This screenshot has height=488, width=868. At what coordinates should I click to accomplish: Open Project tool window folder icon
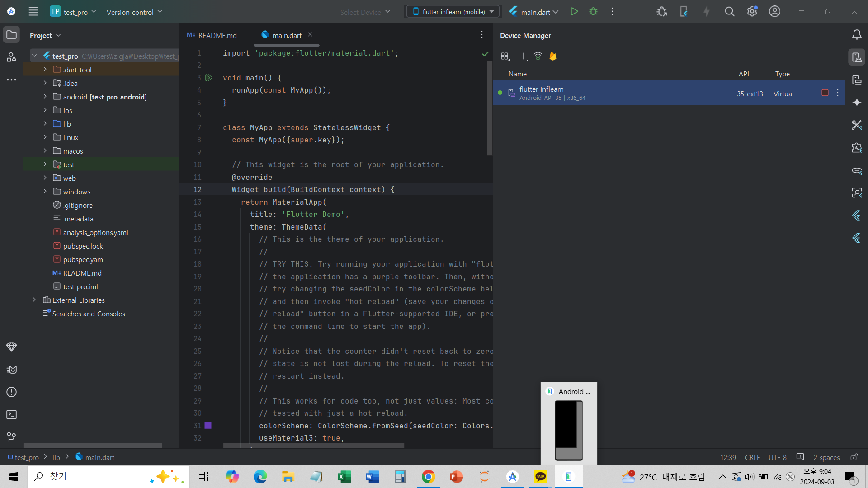[12, 35]
